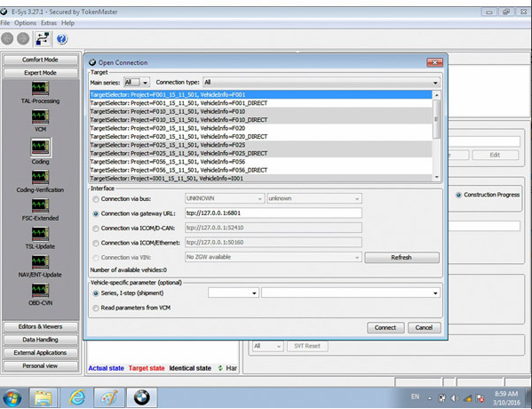Expand the Data Handling section
This screenshot has width=532, height=409.
[40, 340]
